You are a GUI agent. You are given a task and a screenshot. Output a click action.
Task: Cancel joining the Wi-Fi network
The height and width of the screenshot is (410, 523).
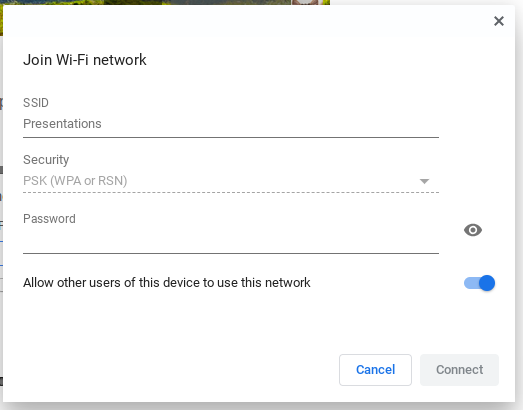tap(375, 370)
